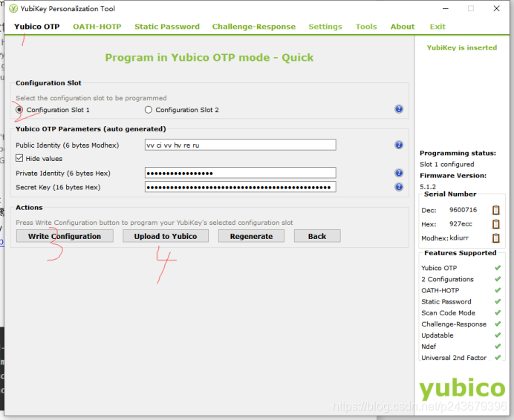Open the Challenge-Response tab
Image resolution: width=514 pixels, height=420 pixels.
[x=254, y=27]
